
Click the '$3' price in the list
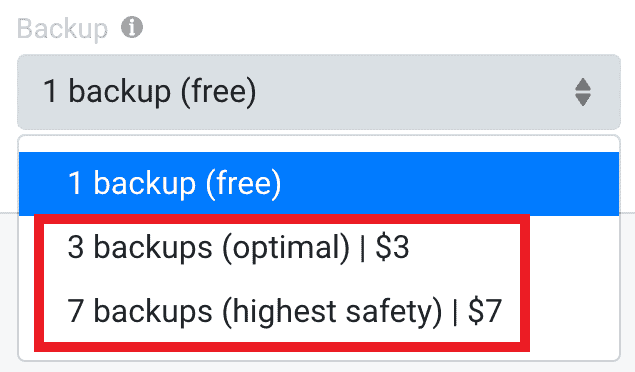coord(392,247)
